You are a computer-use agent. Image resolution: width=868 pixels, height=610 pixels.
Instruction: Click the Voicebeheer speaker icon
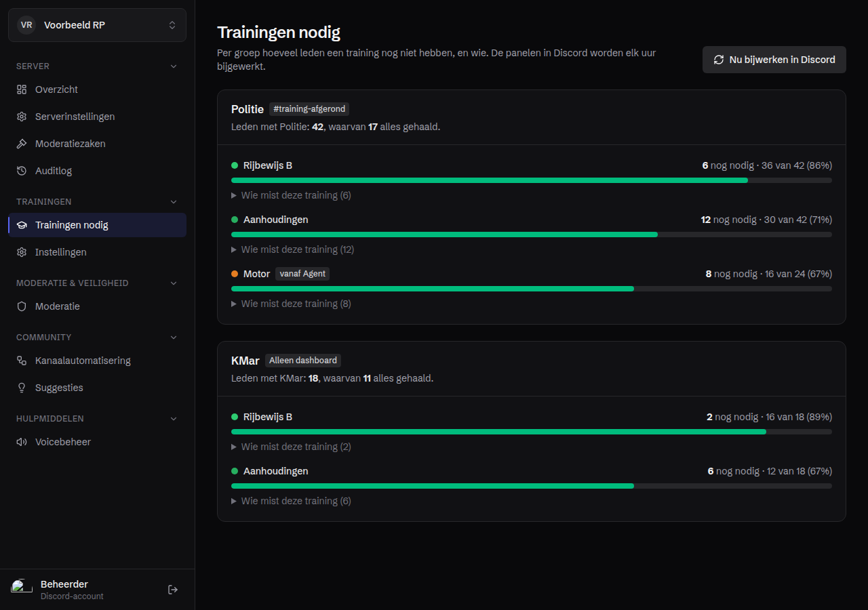click(22, 442)
